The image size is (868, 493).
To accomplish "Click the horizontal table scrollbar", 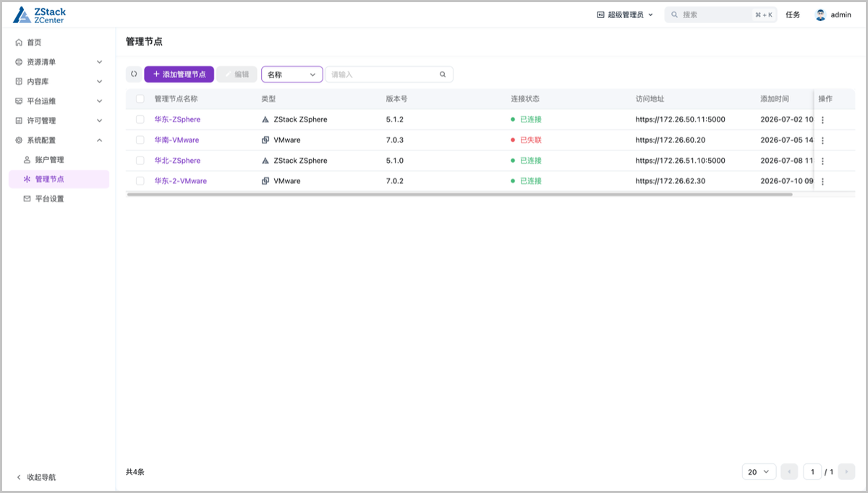I will 459,194.
